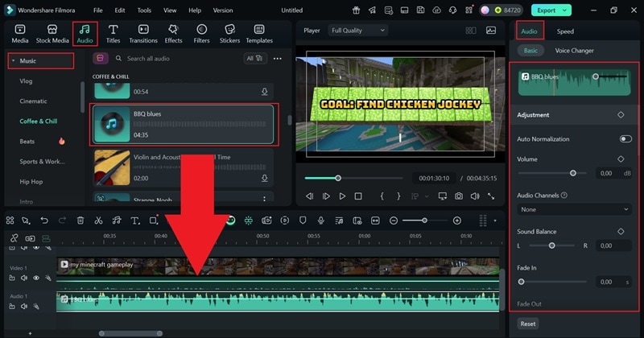The height and width of the screenshot is (338, 644).
Task: Play the preview with the play button
Action: (x=342, y=196)
